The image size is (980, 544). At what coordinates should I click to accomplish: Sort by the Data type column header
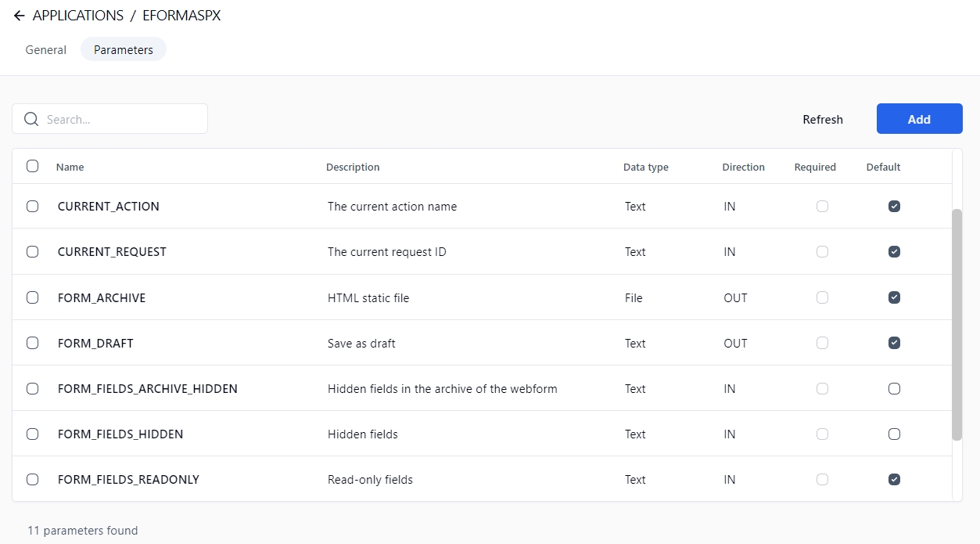(645, 167)
